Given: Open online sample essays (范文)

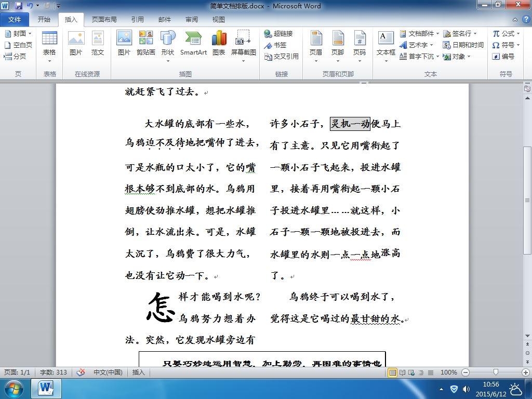Looking at the screenshot, I should pyautogui.click(x=98, y=44).
